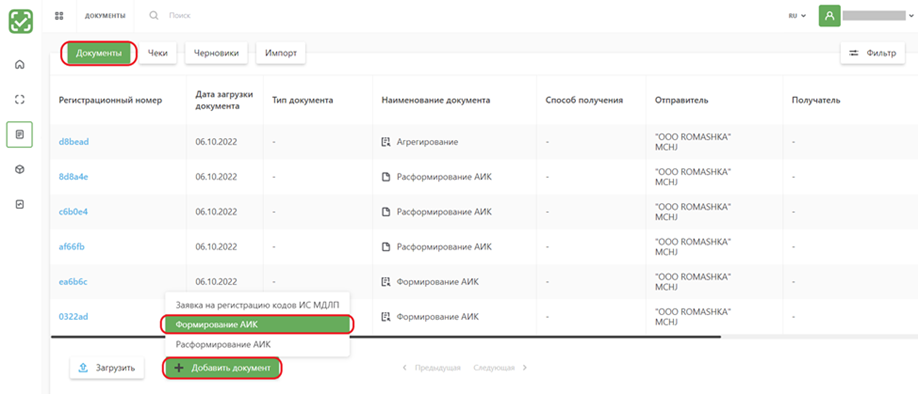Focus the Поиск search field

[180, 16]
